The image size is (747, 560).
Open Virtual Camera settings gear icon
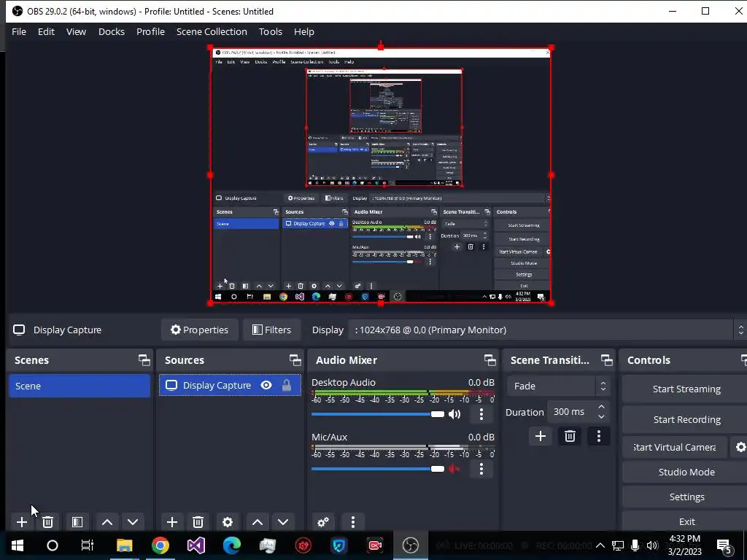pyautogui.click(x=740, y=447)
